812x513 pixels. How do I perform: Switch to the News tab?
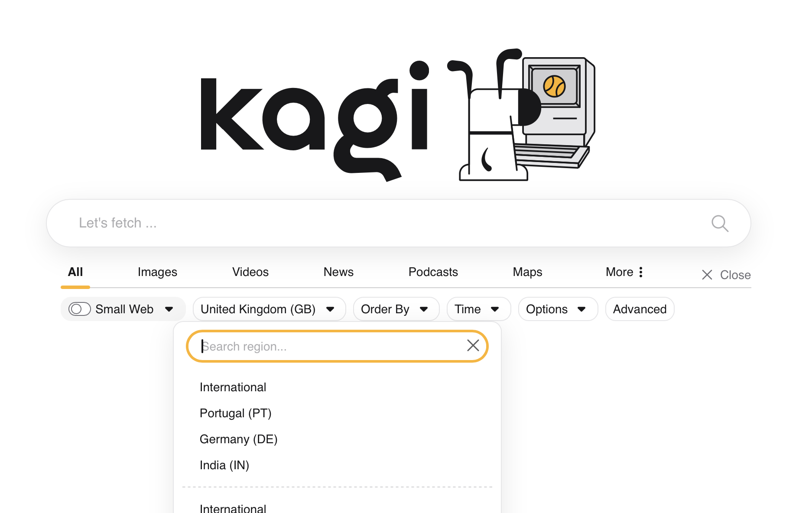338,272
